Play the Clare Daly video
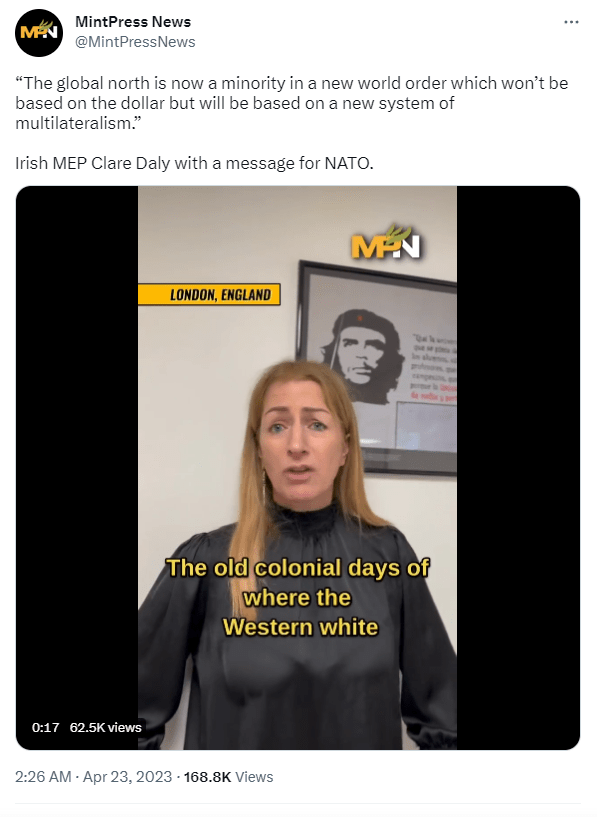This screenshot has width=597, height=817. pos(297,467)
